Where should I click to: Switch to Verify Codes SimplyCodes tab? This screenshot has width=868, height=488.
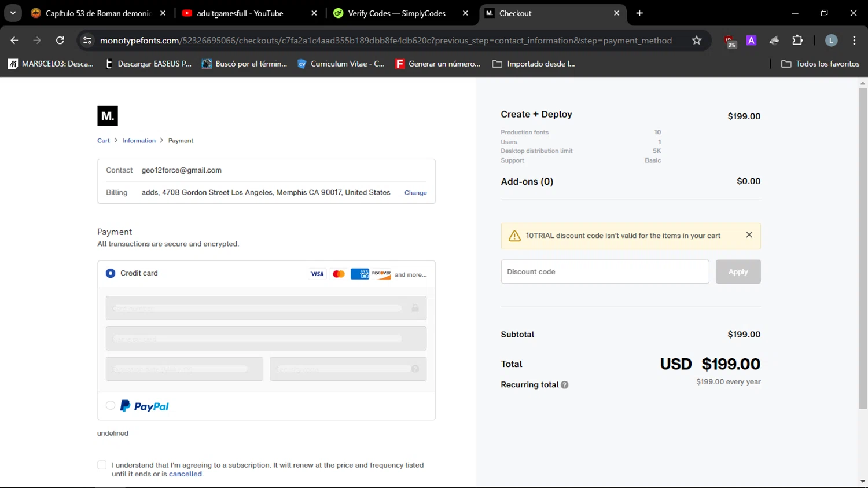click(396, 13)
